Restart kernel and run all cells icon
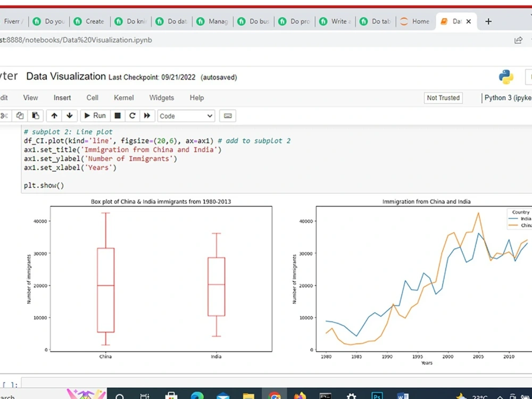Image resolution: width=532 pixels, height=399 pixels. point(147,115)
